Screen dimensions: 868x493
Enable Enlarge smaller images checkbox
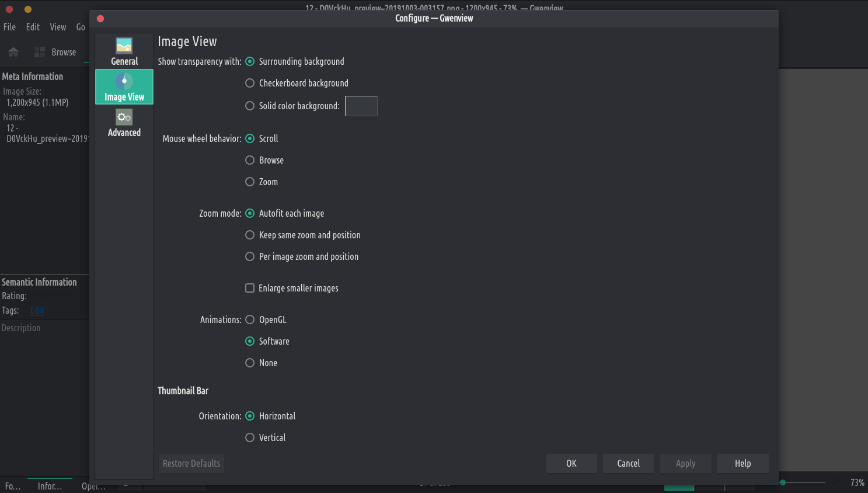tap(292, 288)
